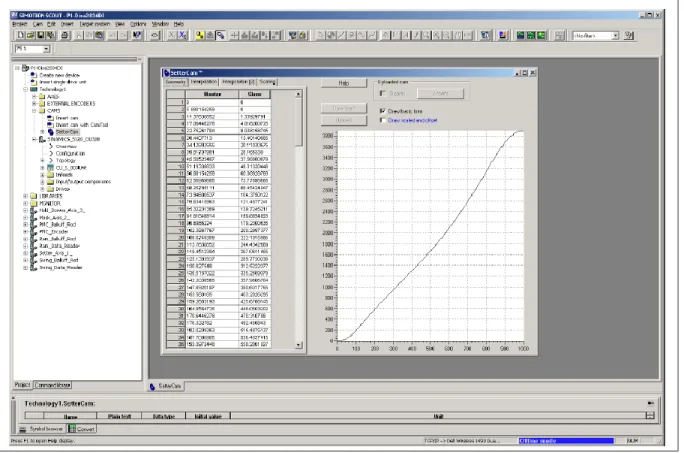The image size is (684, 453).
Task: Click the button inside Uploaded cam group
Action: (x=440, y=93)
